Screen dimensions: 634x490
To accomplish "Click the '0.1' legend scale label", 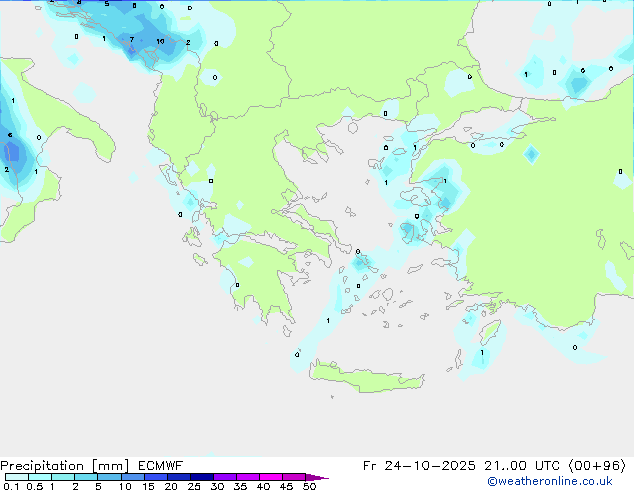I will [x=12, y=486].
